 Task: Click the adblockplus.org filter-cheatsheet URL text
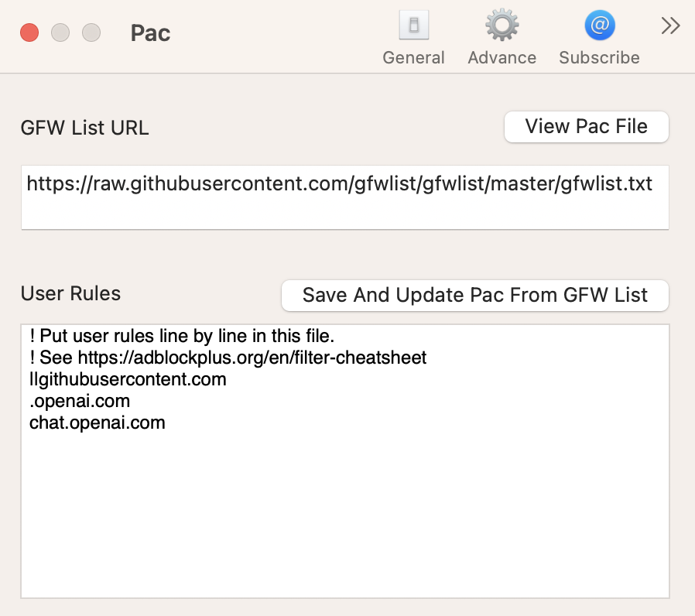252,358
